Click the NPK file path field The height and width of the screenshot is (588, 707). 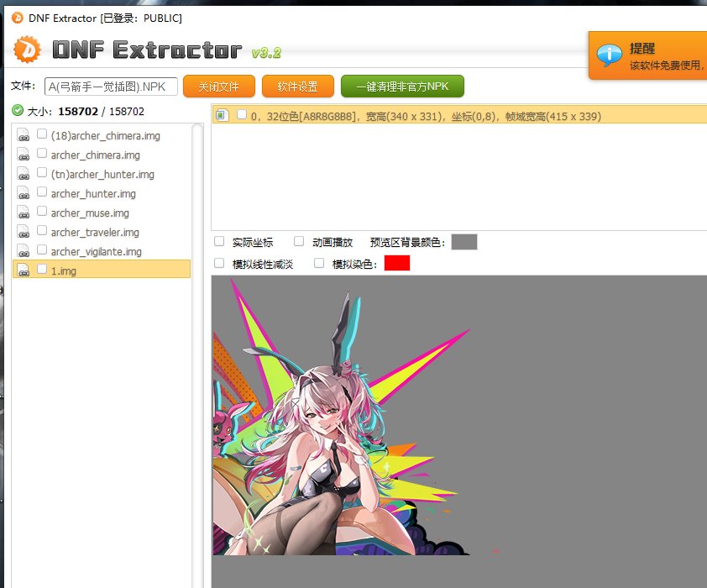point(111,87)
